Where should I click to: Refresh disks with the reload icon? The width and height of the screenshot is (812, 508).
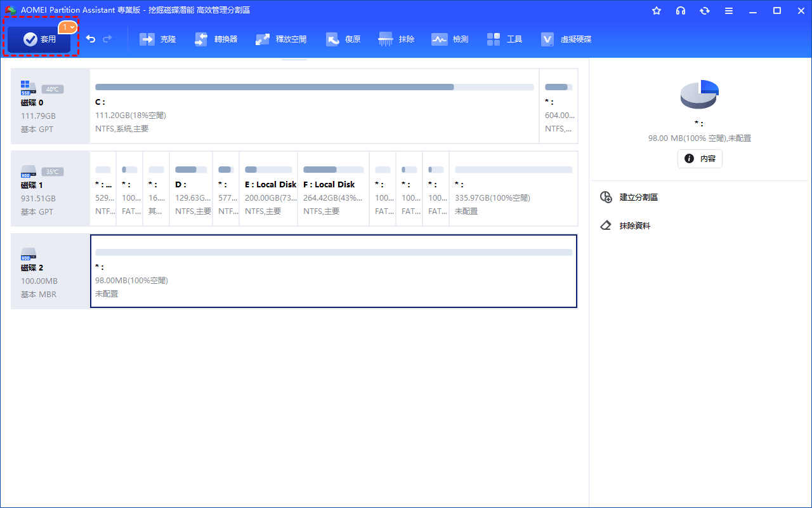705,11
